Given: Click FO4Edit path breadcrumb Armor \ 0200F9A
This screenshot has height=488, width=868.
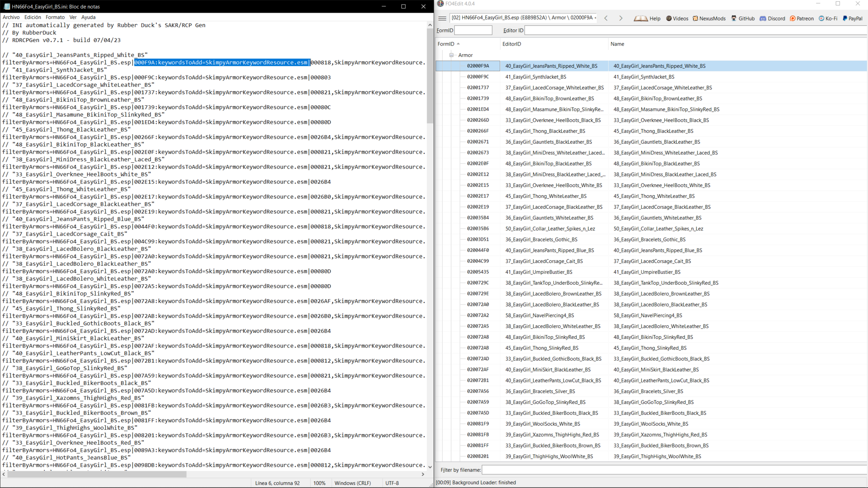Looking at the screenshot, I should point(524,18).
